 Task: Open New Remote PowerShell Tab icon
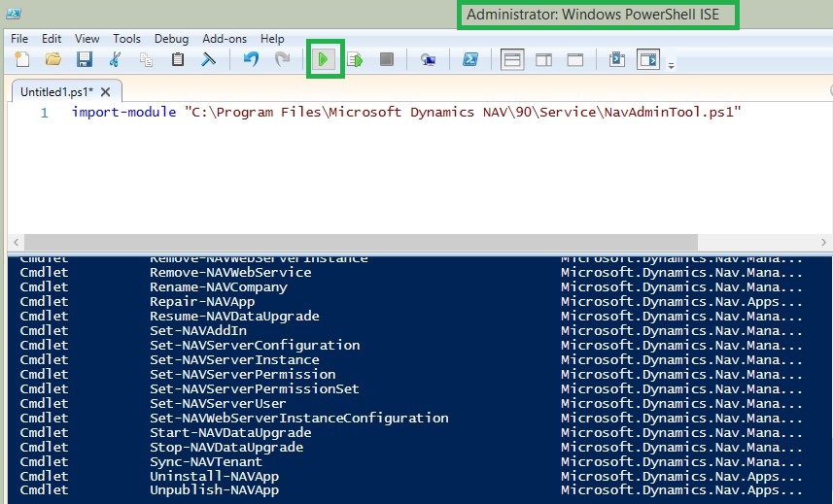pyautogui.click(x=428, y=59)
